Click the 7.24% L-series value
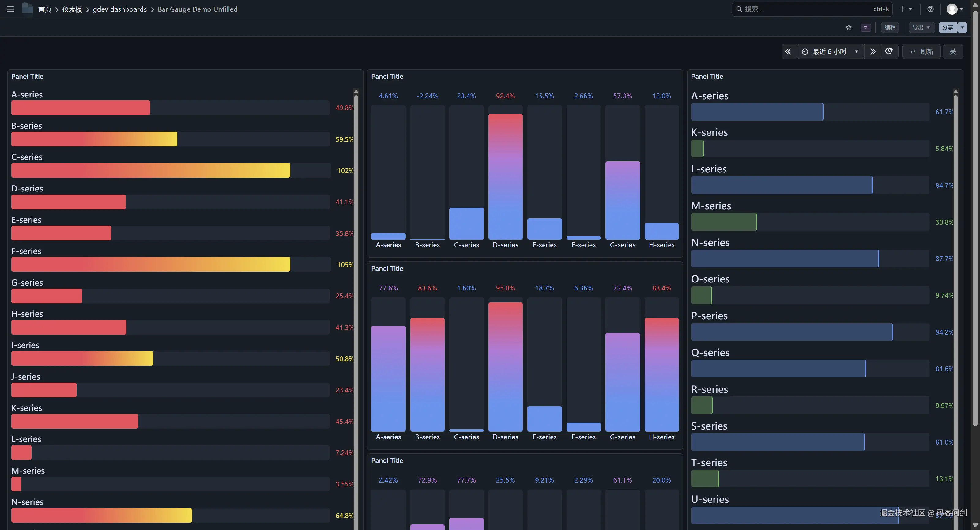Image resolution: width=980 pixels, height=530 pixels. 344,453
